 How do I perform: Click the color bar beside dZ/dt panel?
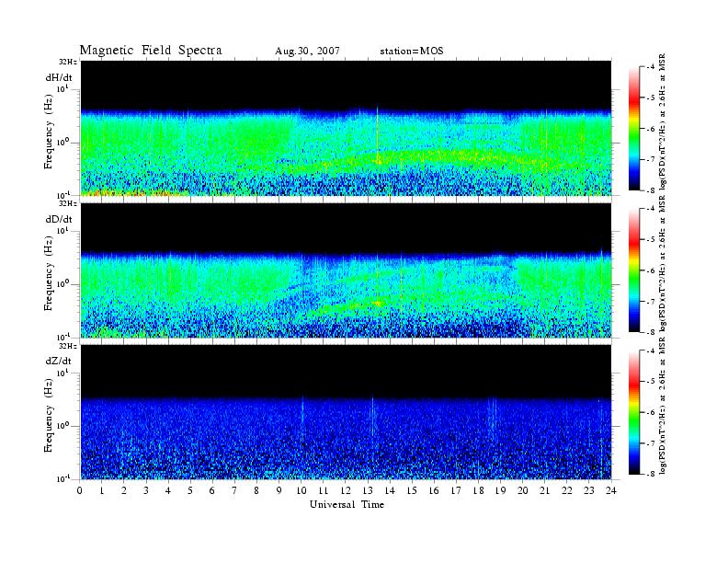(x=633, y=412)
